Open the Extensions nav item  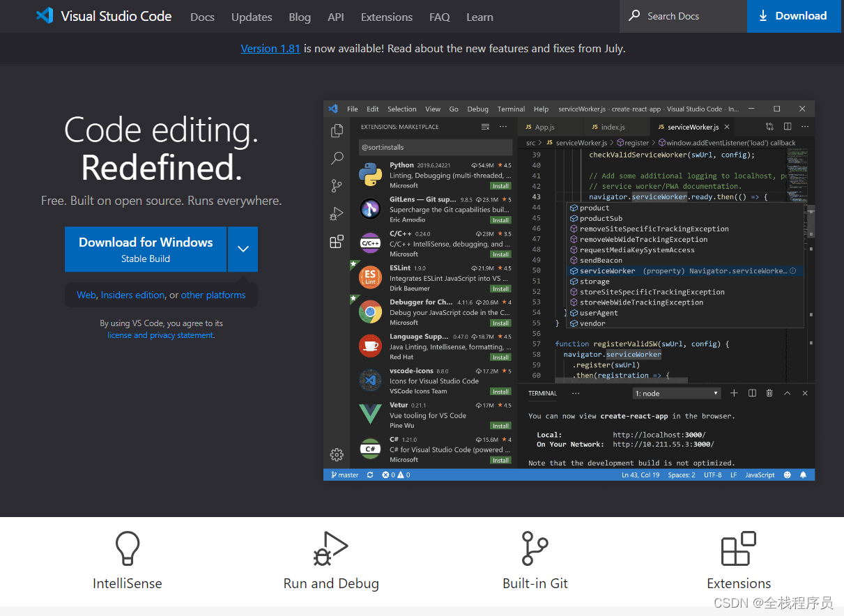coord(387,17)
